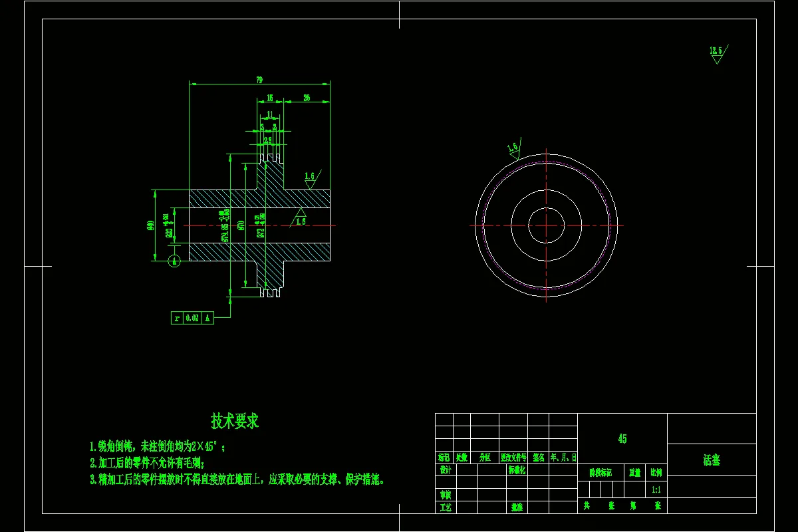
Task: Click the 标记 cell in revision table
Action: [444, 458]
